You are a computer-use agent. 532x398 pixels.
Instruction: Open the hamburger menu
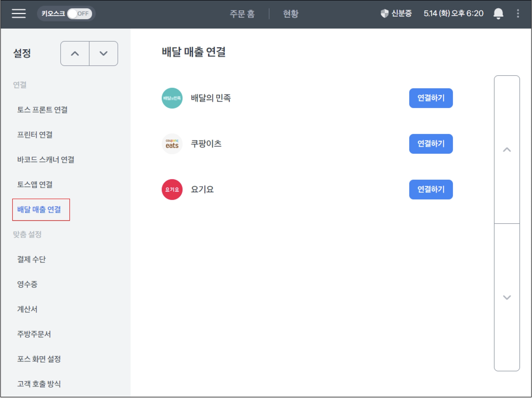(19, 13)
